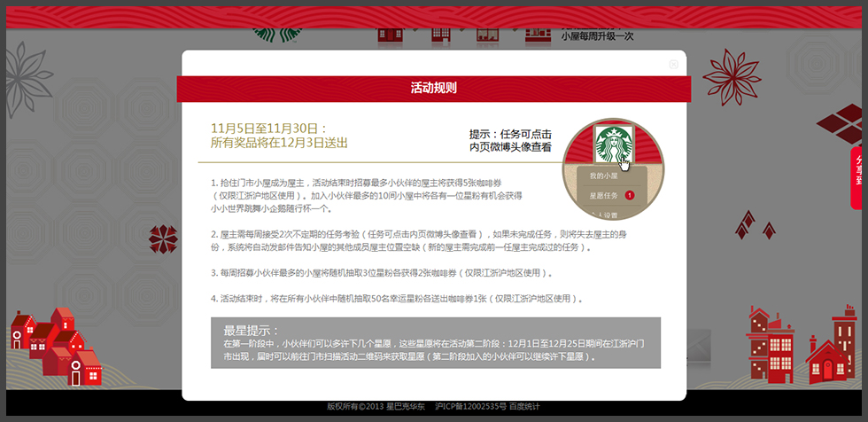Click the pointing hand cursor graphic on the avatar
The width and height of the screenshot is (868, 422).
625,162
